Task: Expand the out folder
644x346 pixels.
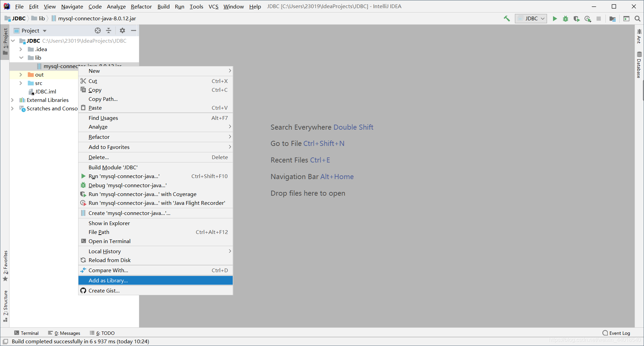Action: point(21,74)
